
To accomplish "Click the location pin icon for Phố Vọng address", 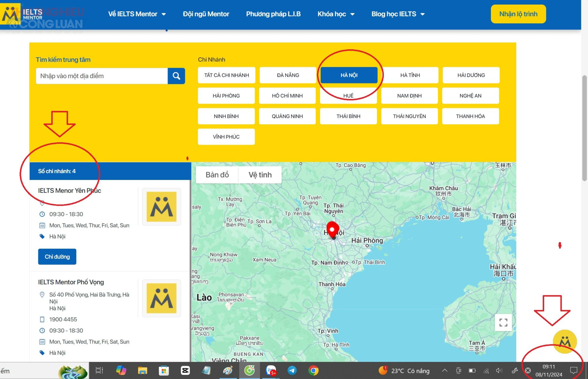I will 42,295.
